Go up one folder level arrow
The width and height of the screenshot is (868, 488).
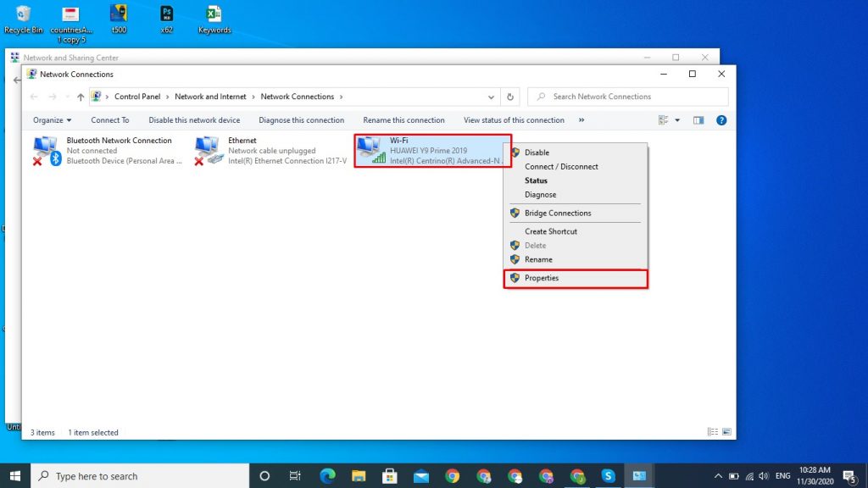pyautogui.click(x=81, y=97)
